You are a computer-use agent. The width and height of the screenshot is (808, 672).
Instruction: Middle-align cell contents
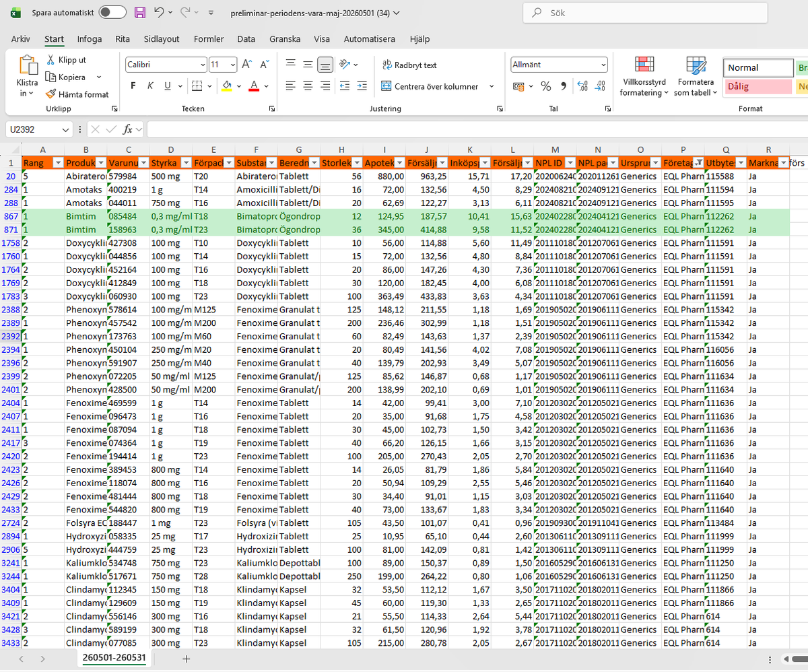click(308, 65)
